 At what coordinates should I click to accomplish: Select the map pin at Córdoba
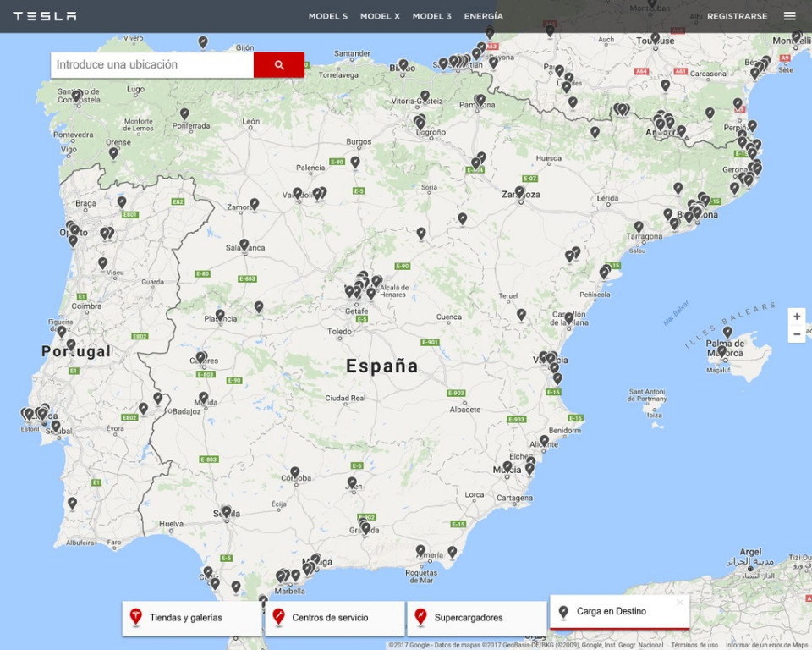point(295,472)
